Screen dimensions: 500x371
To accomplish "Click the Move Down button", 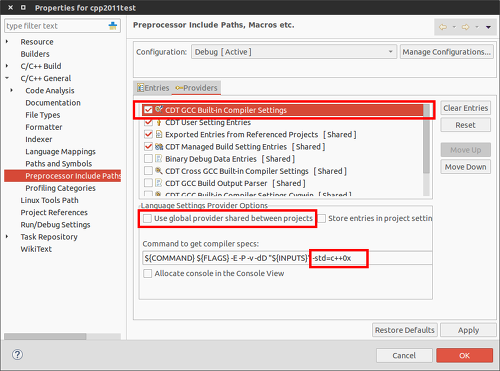I will point(465,167).
